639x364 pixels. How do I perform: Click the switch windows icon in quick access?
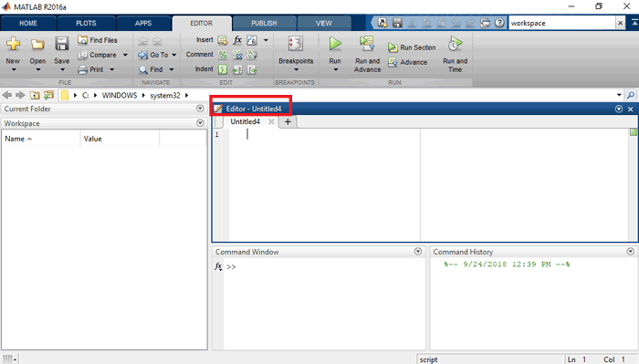485,23
